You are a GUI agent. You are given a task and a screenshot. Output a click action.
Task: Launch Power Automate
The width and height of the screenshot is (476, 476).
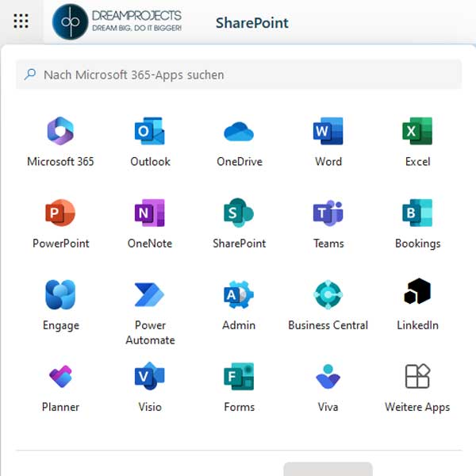click(150, 313)
